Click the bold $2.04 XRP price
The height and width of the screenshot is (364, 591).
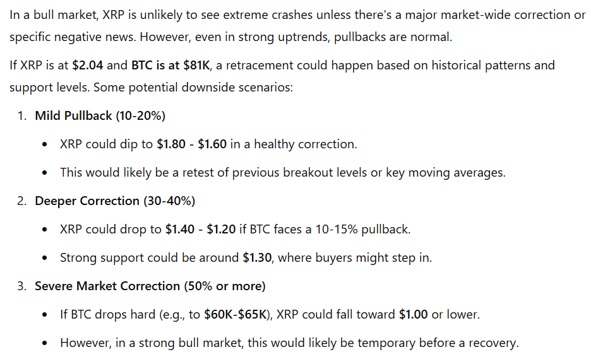pyautogui.click(x=87, y=65)
